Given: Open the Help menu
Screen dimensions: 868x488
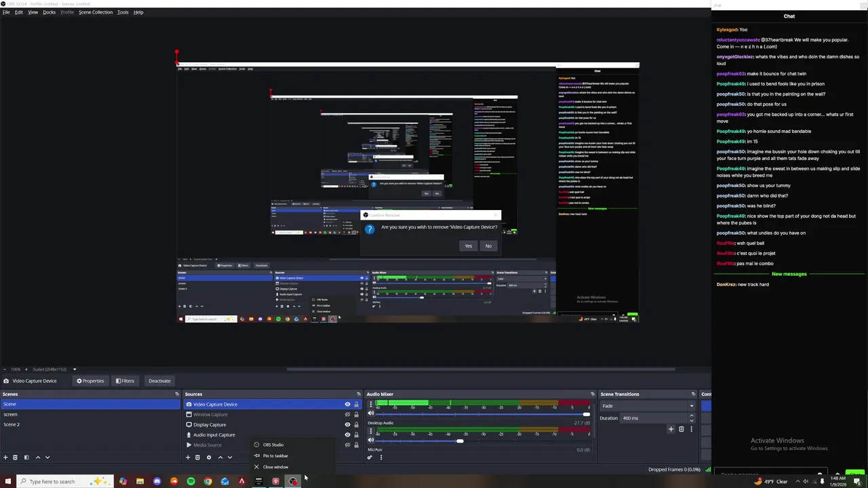Looking at the screenshot, I should point(138,12).
